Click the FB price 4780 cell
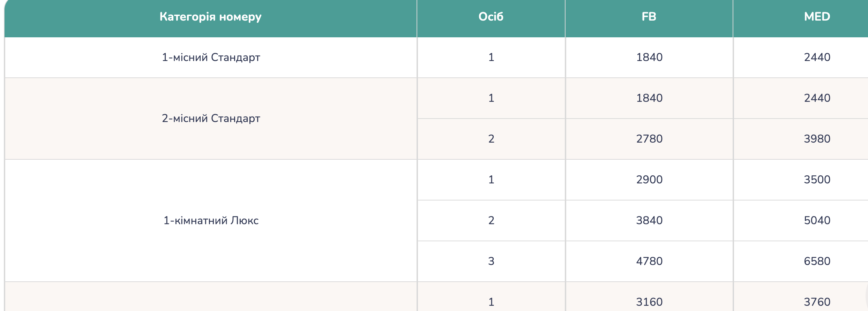This screenshot has width=868, height=311. point(649,261)
